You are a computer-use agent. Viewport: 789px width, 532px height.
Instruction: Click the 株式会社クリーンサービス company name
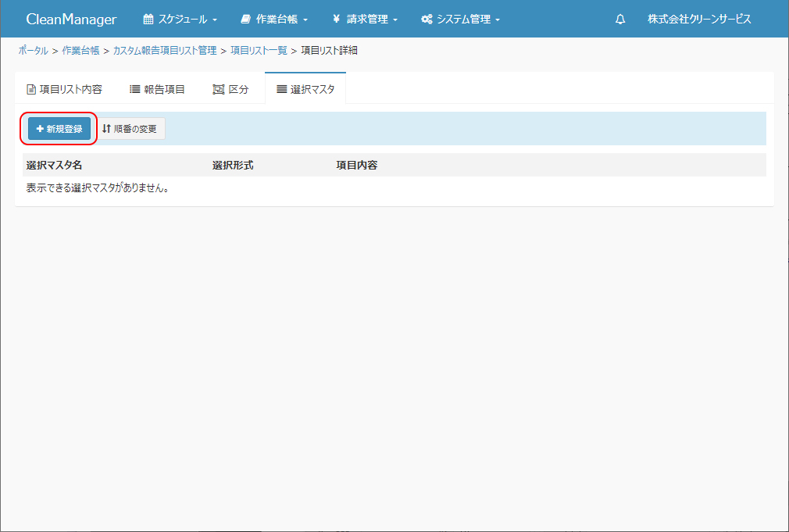pyautogui.click(x=699, y=20)
